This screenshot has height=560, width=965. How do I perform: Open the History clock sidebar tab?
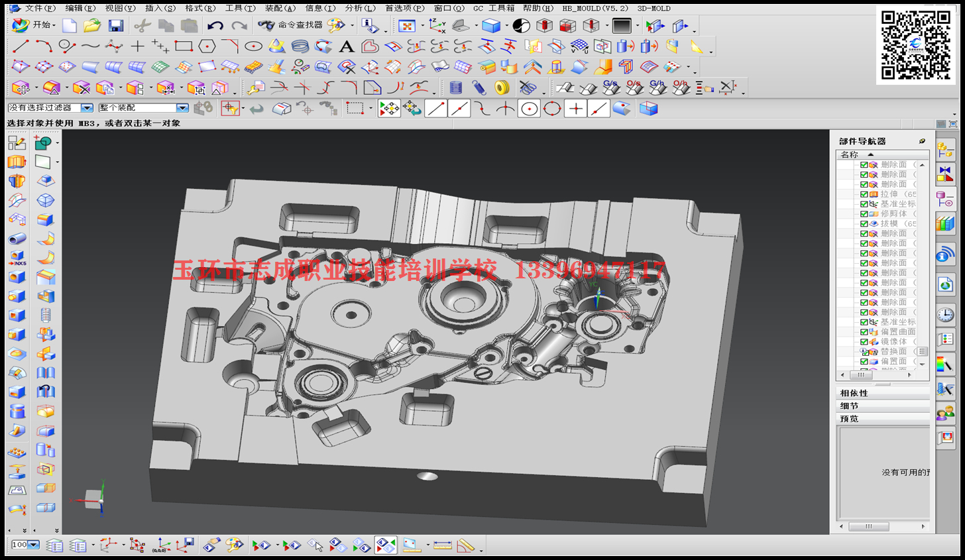pyautogui.click(x=945, y=315)
